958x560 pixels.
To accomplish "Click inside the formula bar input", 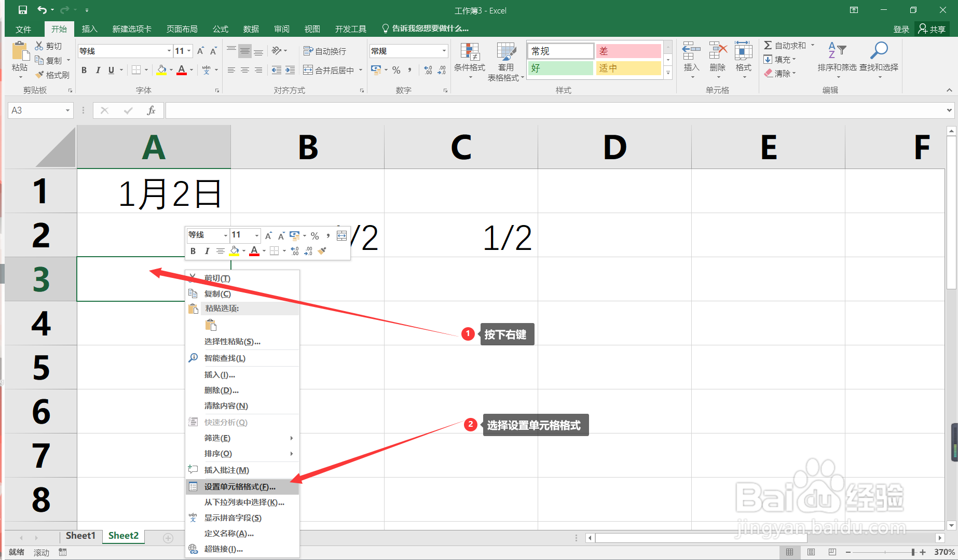I will 555,110.
